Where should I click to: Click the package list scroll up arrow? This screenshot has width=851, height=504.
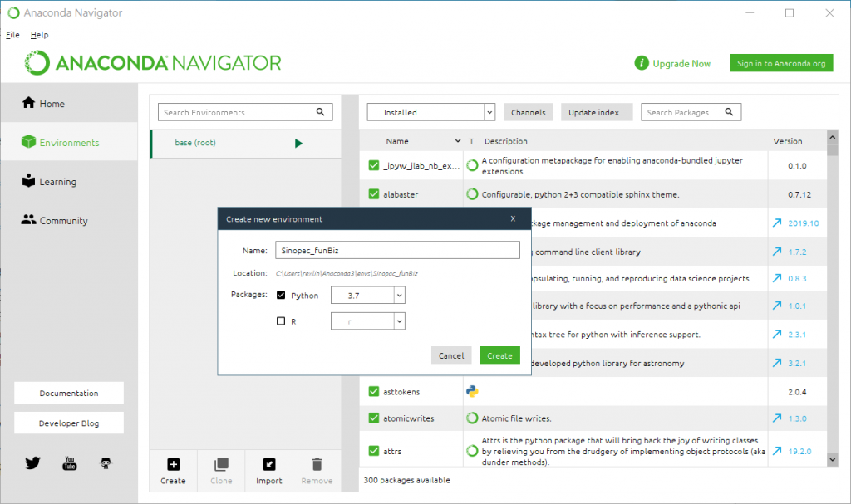click(833, 137)
